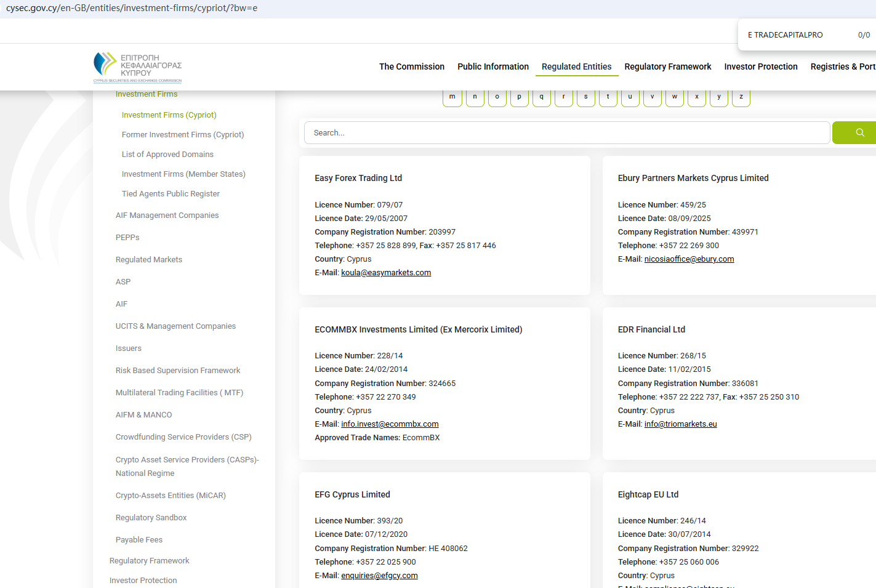Select letter 'm' alphabet filter
The image size is (876, 588).
pyautogui.click(x=452, y=97)
